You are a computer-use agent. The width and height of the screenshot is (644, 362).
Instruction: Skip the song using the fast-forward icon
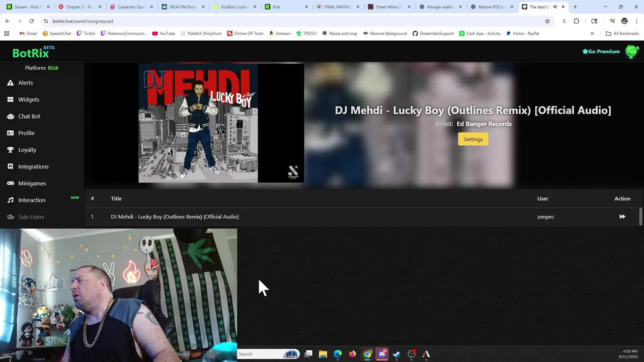click(x=622, y=217)
